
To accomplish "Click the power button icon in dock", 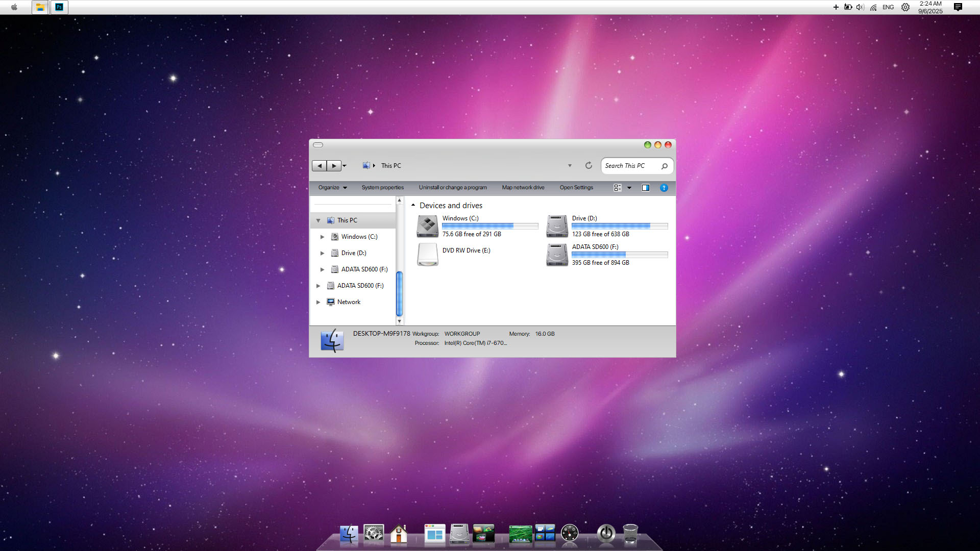I will 606,533.
